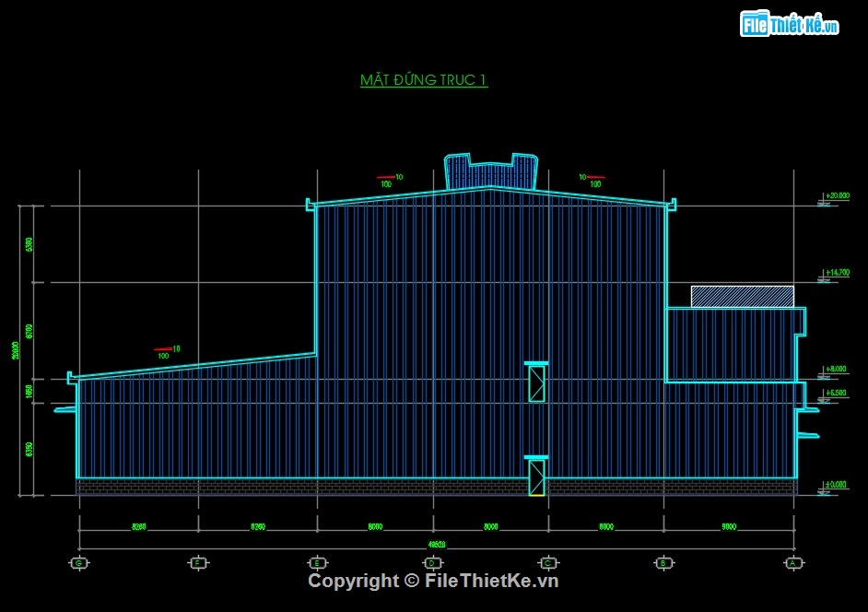Select the grid axis bubble F
The height and width of the screenshot is (612, 868).
point(198,562)
